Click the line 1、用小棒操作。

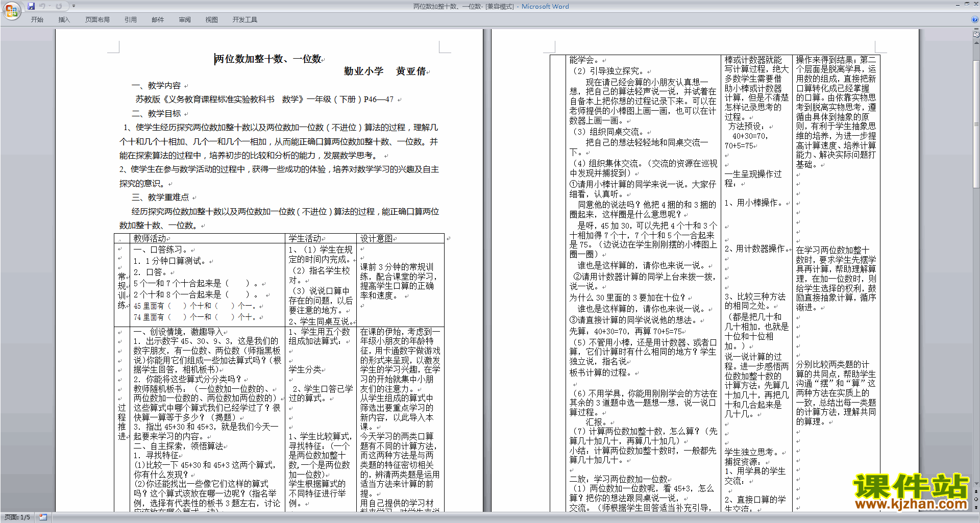click(x=754, y=203)
